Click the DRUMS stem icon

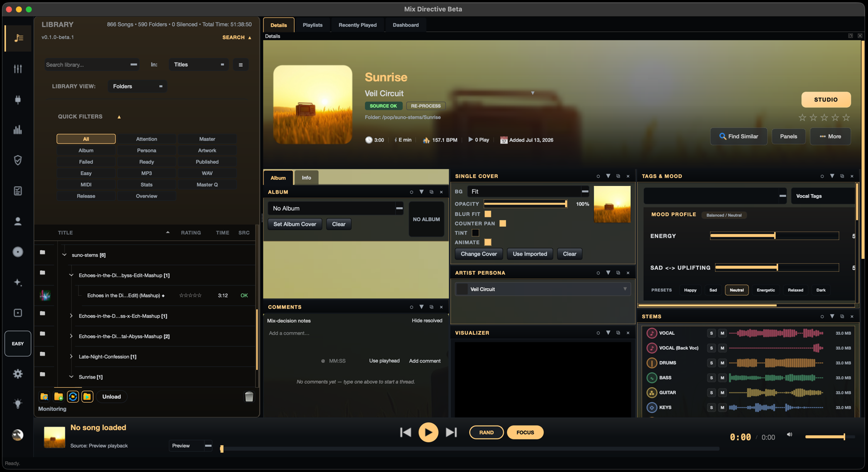(652, 363)
